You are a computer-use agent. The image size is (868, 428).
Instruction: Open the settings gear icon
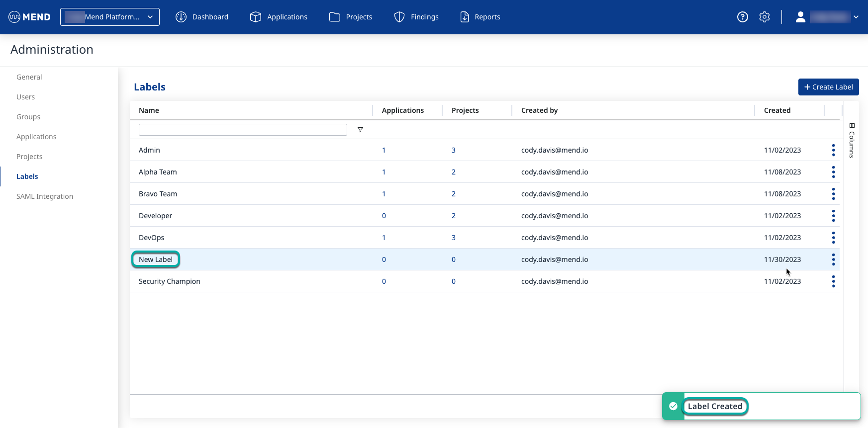[765, 17]
